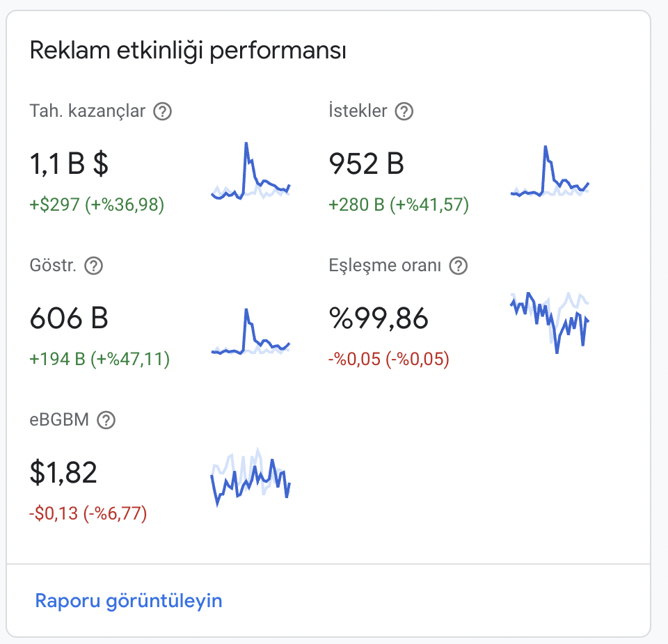The image size is (668, 644).
Task: Click the Eşleşme oranı sparkline graph
Action: coord(550,323)
